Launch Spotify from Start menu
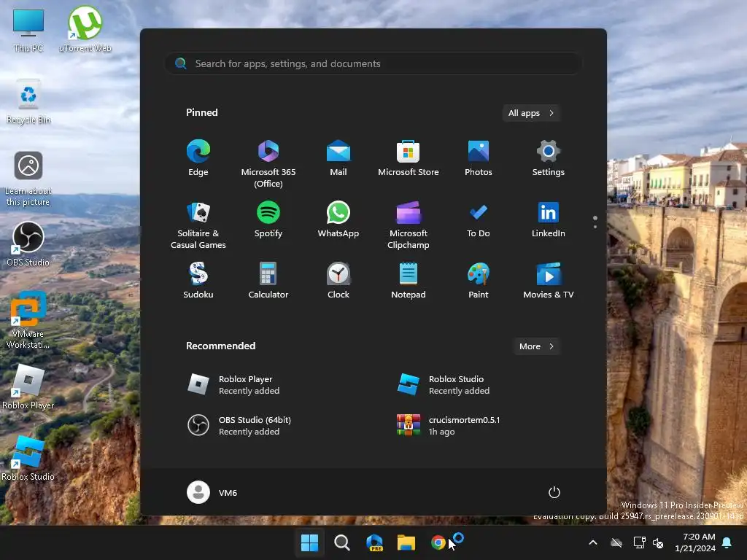The height and width of the screenshot is (560, 747). (x=268, y=219)
